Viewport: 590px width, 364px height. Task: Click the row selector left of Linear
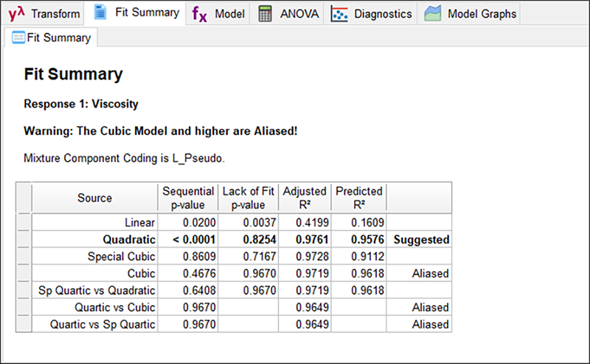coord(24,223)
